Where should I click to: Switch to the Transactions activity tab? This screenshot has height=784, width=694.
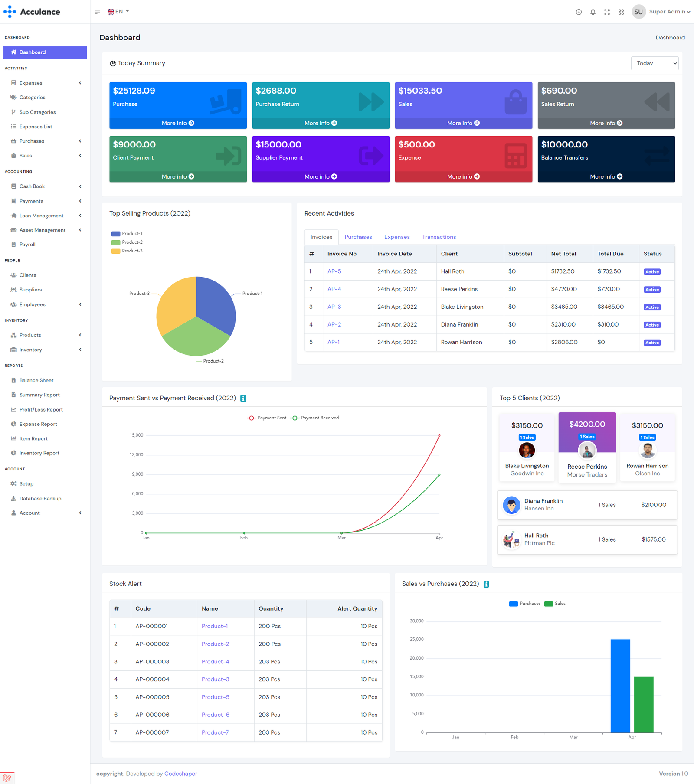pos(439,237)
